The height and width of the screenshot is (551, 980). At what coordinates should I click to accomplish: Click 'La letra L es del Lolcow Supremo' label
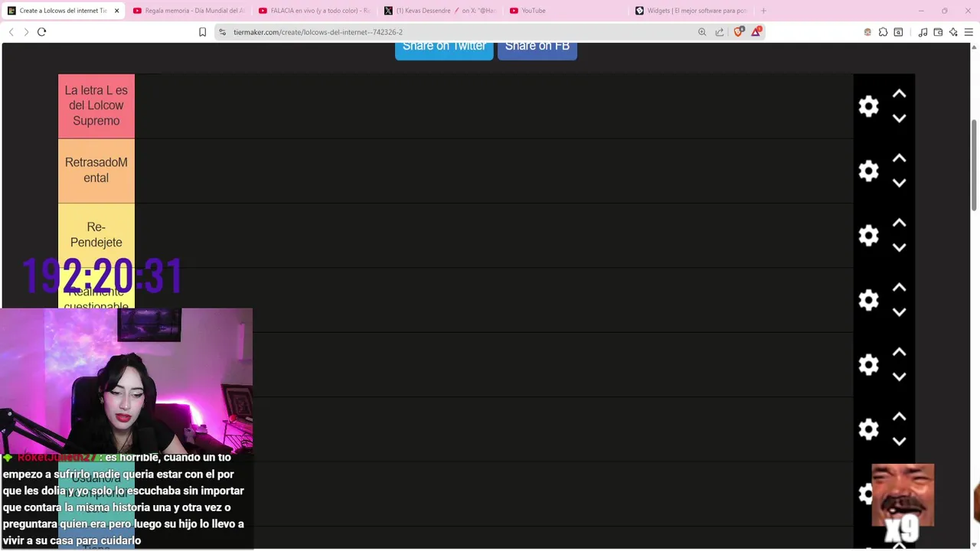pyautogui.click(x=96, y=106)
